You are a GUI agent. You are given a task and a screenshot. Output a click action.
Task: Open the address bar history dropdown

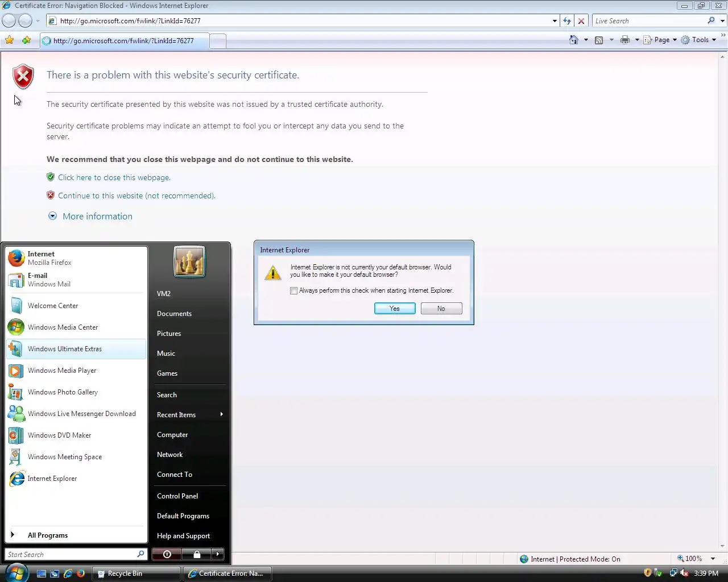coord(555,21)
